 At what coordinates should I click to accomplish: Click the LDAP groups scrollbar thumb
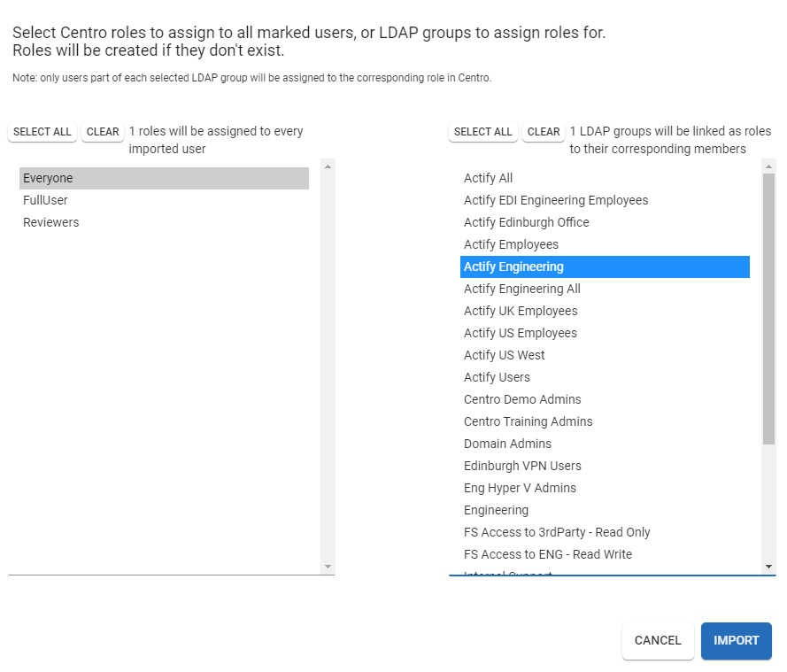pos(768,310)
